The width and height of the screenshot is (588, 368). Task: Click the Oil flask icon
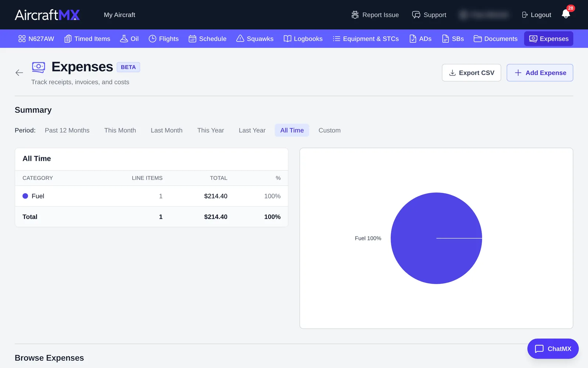124,39
